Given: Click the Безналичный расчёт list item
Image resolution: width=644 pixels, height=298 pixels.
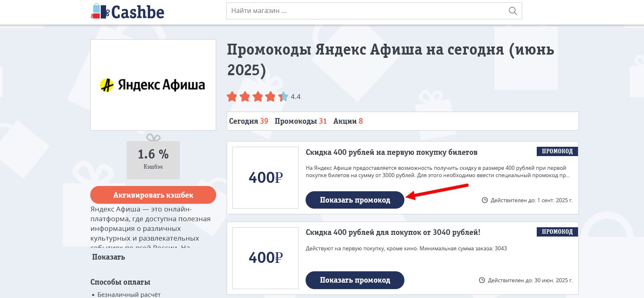Looking at the screenshot, I should tap(129, 295).
